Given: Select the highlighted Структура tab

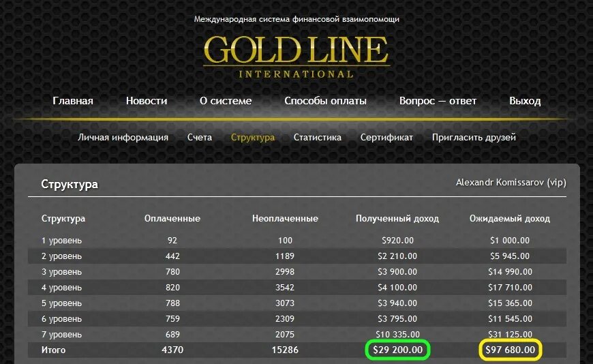Looking at the screenshot, I should pos(253,137).
